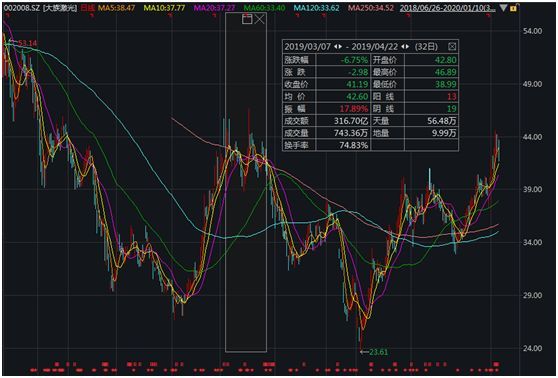Step the end date 2019/04/22 backward
Image resolution: width=558 pixels, height=378 pixels.
click(x=403, y=47)
